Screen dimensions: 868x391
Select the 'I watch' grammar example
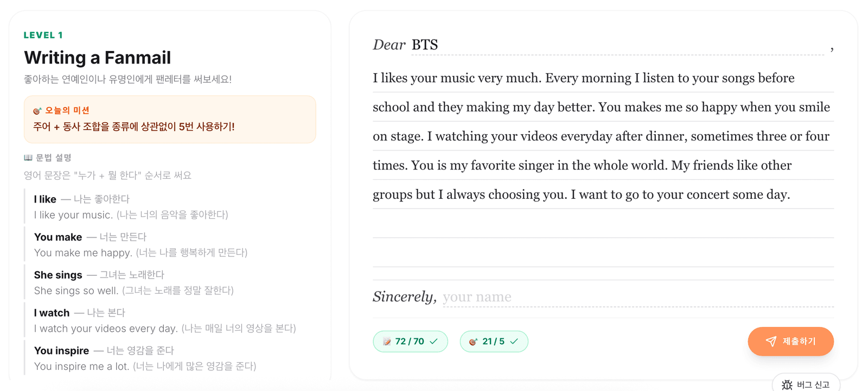coord(165,320)
